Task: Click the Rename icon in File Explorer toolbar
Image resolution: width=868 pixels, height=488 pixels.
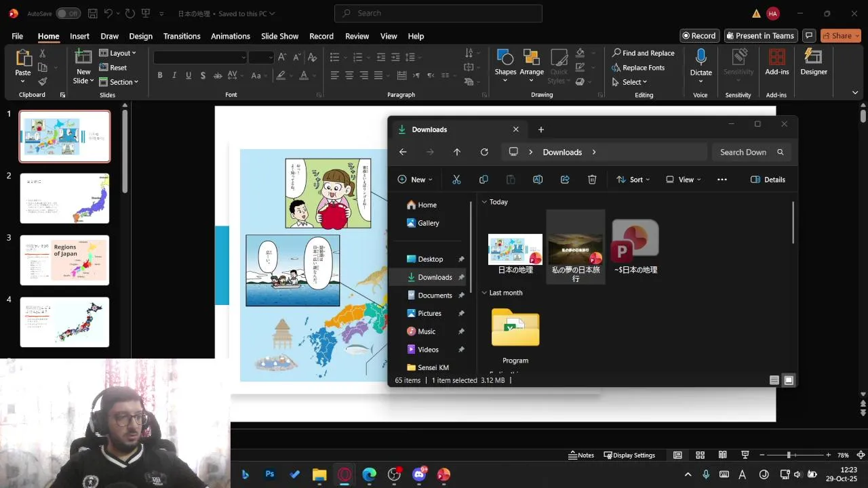Action: pos(538,180)
